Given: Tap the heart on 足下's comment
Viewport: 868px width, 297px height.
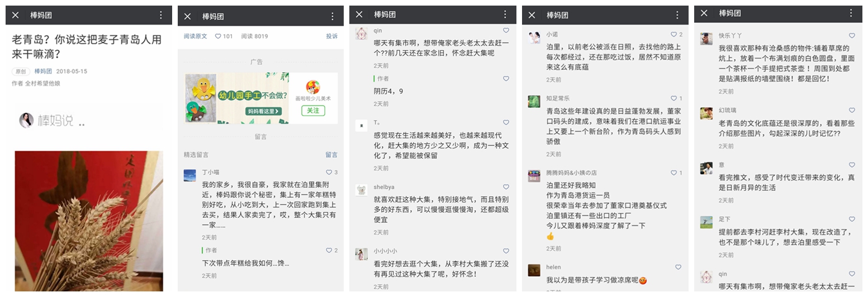Looking at the screenshot, I should [x=852, y=219].
